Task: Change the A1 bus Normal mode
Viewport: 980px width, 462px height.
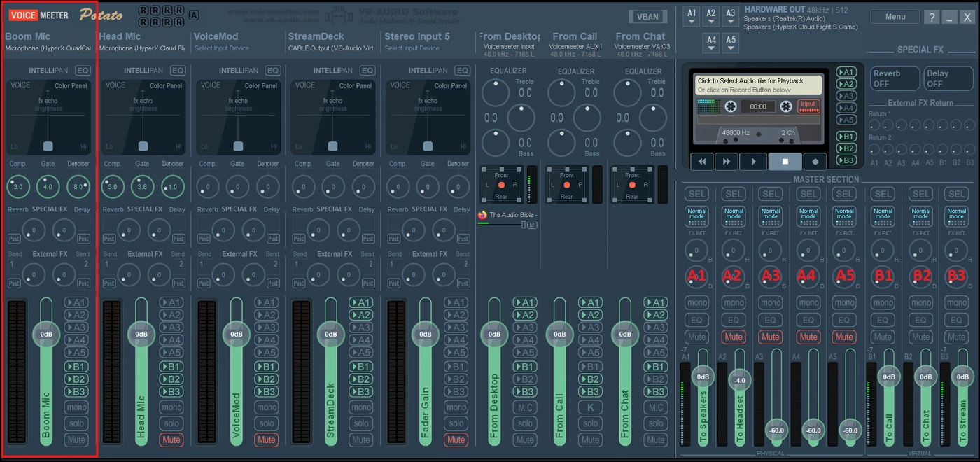Action: [x=697, y=216]
